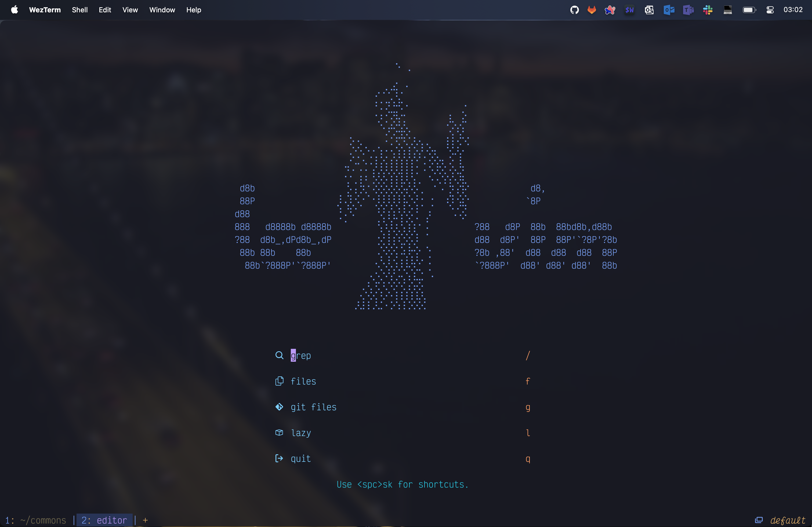812x527 pixels.
Task: Click the Slack menu bar icon
Action: click(708, 10)
